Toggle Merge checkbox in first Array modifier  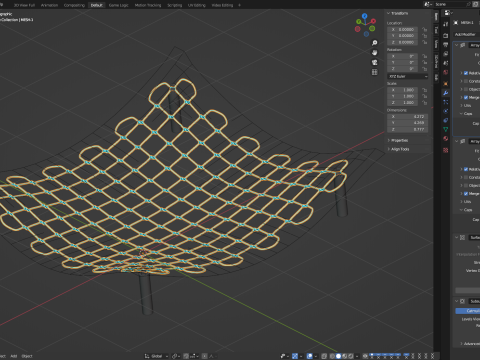coord(466,97)
